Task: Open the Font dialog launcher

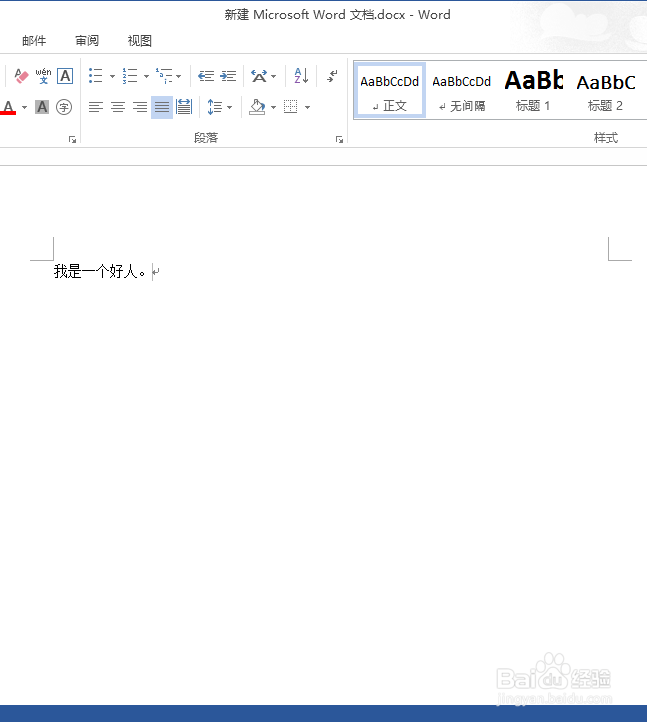Action: (x=72, y=139)
